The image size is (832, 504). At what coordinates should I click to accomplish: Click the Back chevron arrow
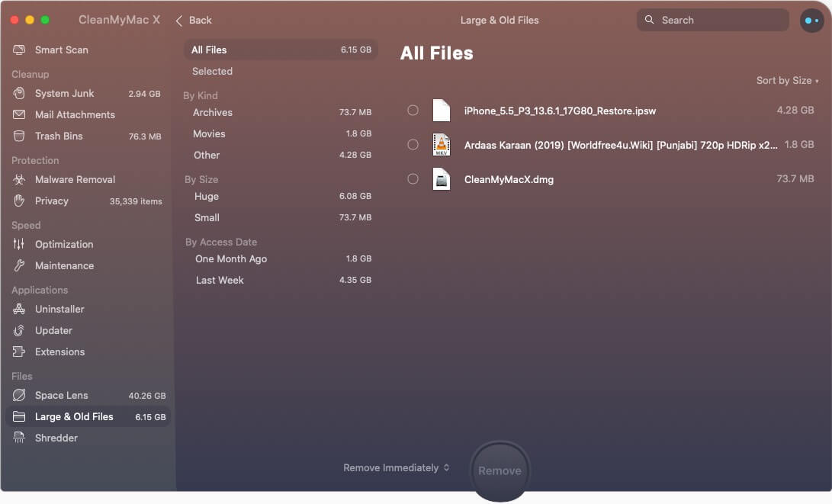point(178,20)
